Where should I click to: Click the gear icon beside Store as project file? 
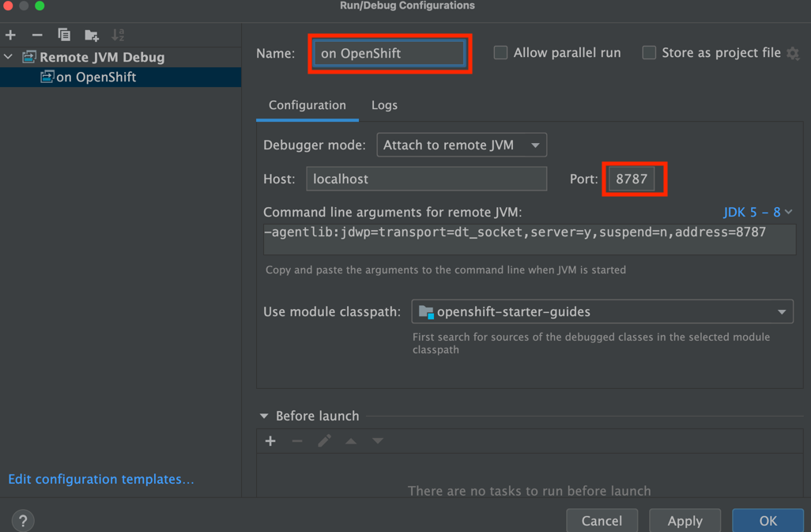[x=793, y=54]
